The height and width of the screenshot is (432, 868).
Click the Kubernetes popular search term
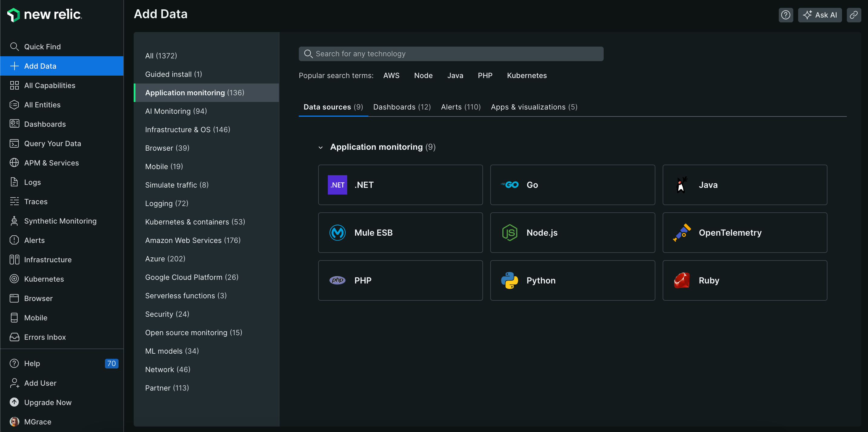(x=527, y=76)
